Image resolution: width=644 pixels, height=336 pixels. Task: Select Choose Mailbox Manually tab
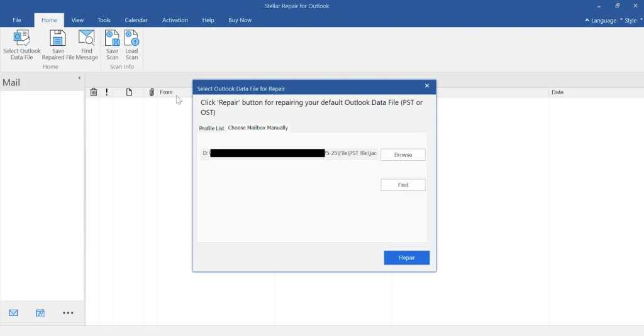point(258,128)
